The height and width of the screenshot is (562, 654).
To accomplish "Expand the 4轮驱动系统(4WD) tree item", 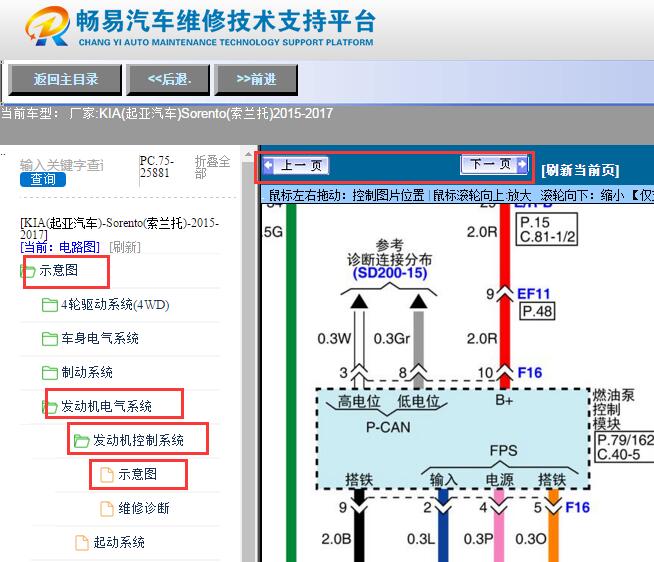I will point(115,305).
